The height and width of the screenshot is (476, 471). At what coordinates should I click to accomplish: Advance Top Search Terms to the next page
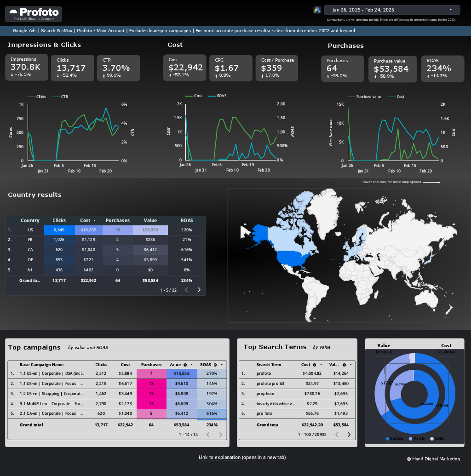point(349,434)
